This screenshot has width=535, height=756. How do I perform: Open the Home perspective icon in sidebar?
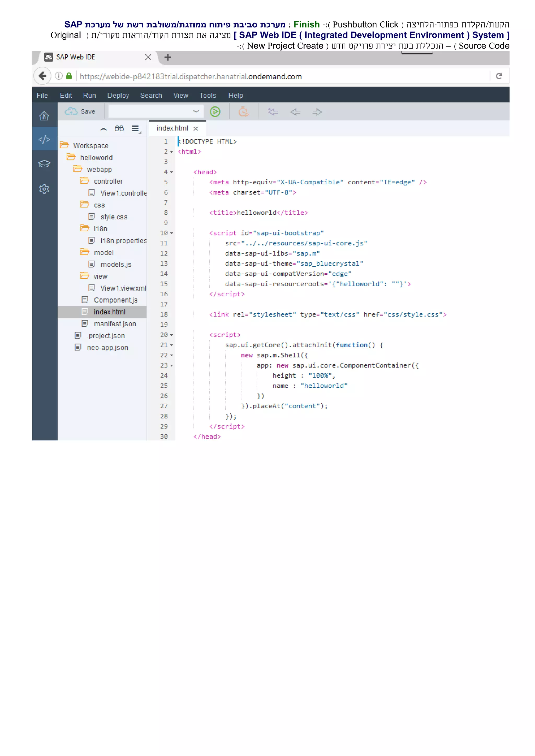tap(44, 116)
